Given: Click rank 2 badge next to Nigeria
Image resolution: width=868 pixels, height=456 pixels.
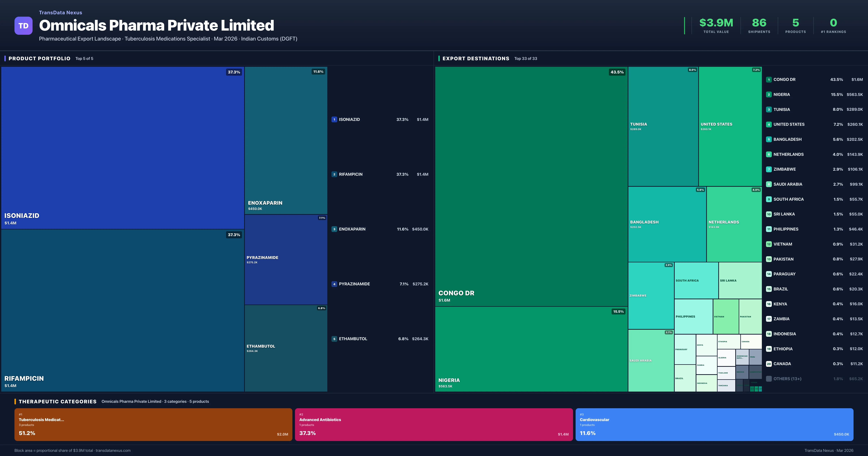Looking at the screenshot, I should pyautogui.click(x=769, y=94).
